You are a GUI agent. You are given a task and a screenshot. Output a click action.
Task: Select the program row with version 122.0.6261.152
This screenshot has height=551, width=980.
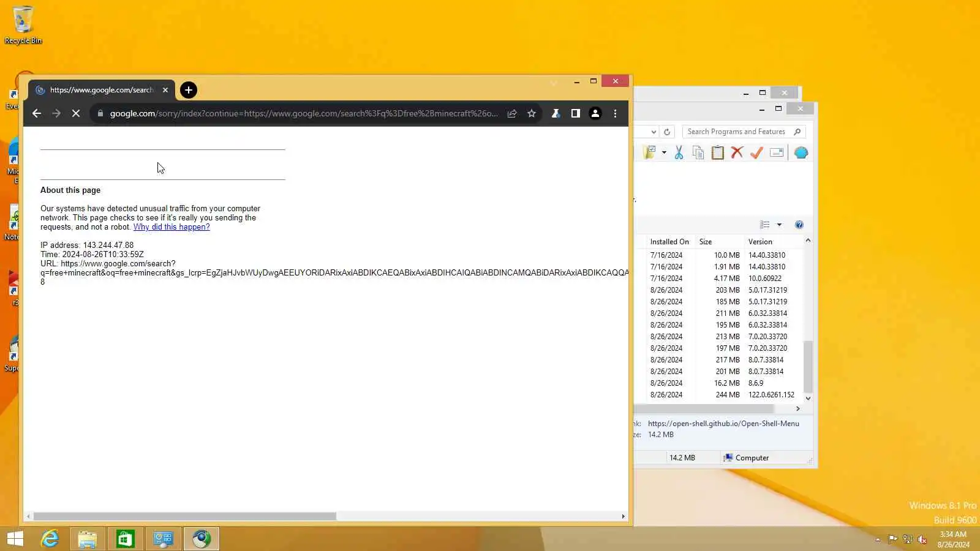pos(722,395)
